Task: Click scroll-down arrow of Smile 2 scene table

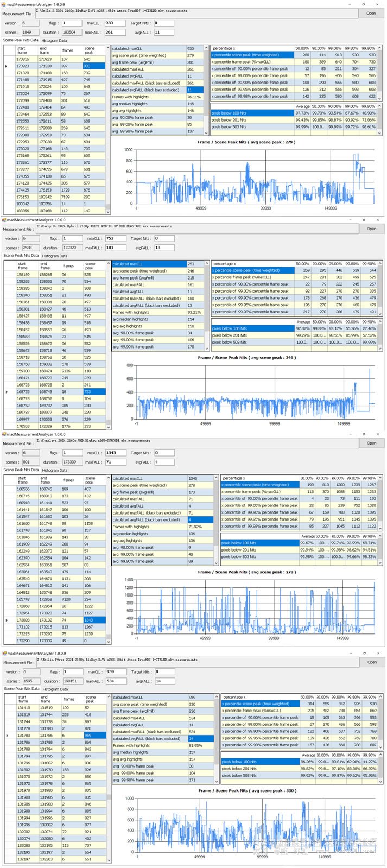Action: 108,212
